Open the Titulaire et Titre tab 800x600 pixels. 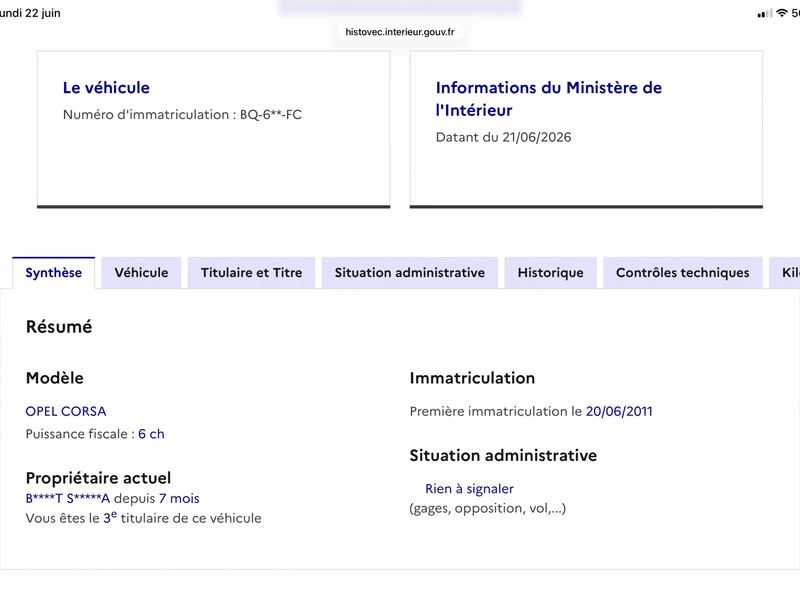252,273
